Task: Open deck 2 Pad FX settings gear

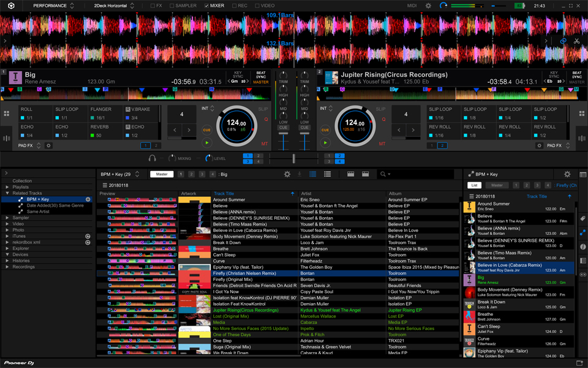Action: (539, 145)
